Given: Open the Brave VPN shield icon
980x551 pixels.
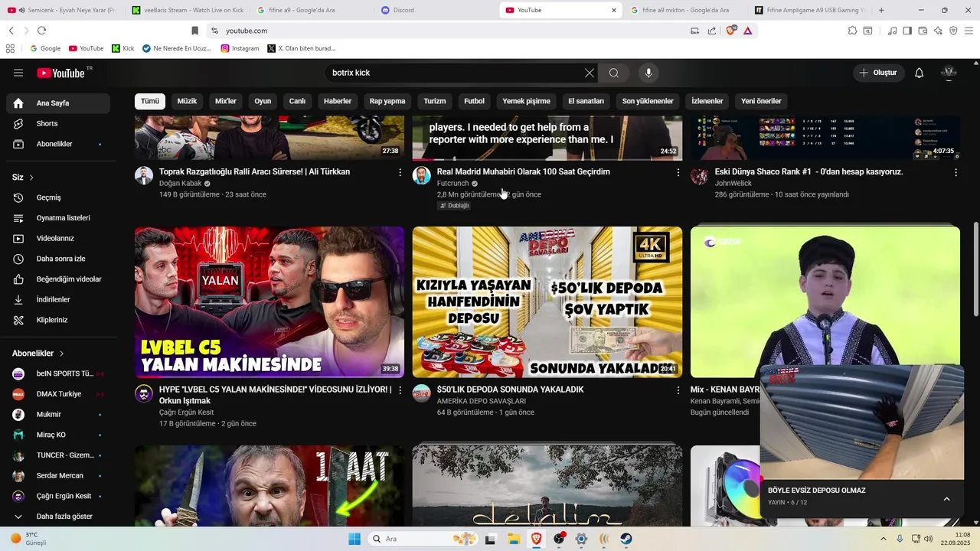Looking at the screenshot, I should 953,31.
